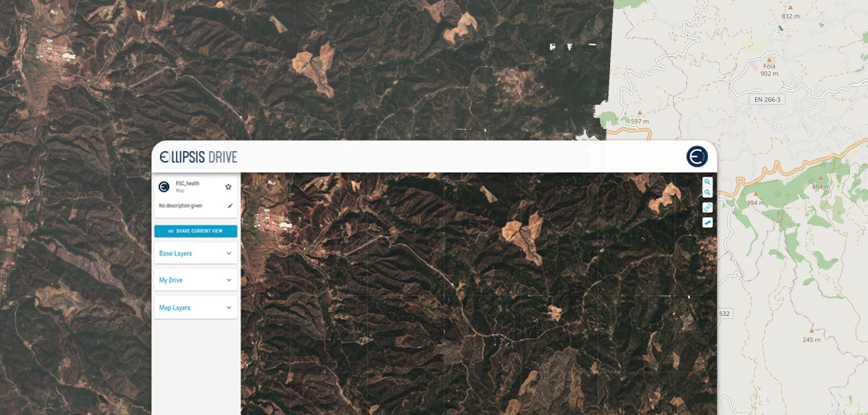868x415 pixels.
Task: Open the 3D view icon
Action: coord(707,207)
